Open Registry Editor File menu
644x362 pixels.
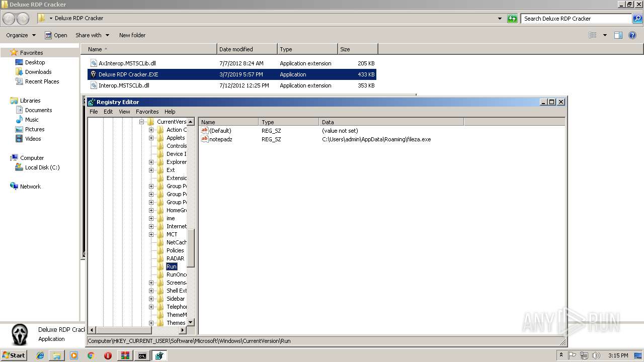[94, 112]
